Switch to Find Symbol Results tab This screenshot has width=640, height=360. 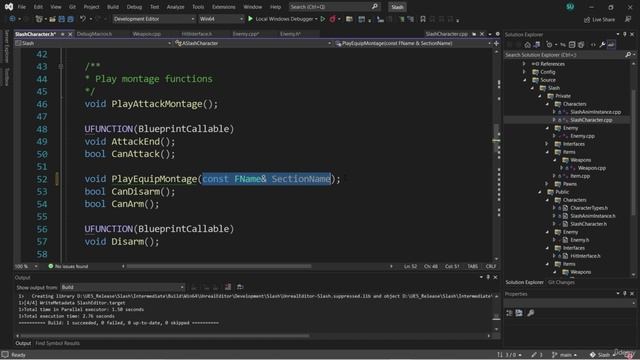(58, 343)
